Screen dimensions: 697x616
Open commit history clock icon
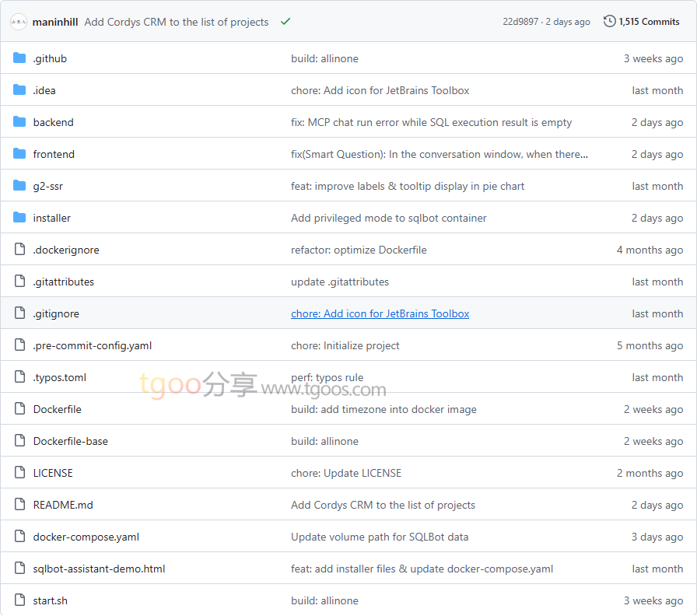point(609,22)
